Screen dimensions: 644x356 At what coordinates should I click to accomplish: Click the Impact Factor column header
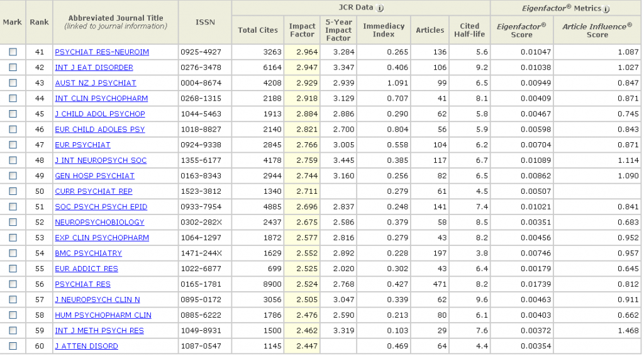click(x=302, y=30)
